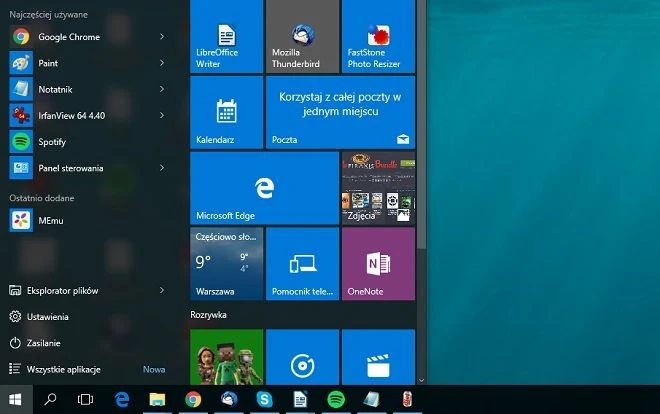The width and height of the screenshot is (660, 414).
Task: Expand Eksplorator plików jump list arrow
Action: 162,290
